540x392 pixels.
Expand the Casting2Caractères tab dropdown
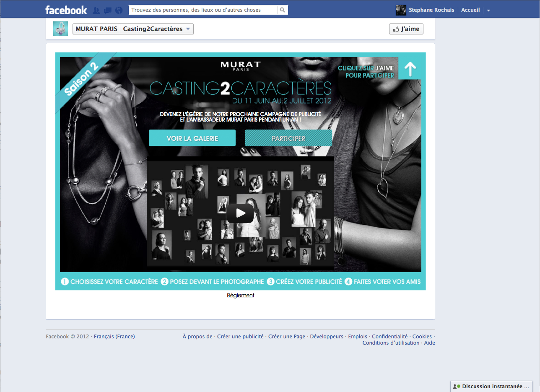tap(188, 29)
